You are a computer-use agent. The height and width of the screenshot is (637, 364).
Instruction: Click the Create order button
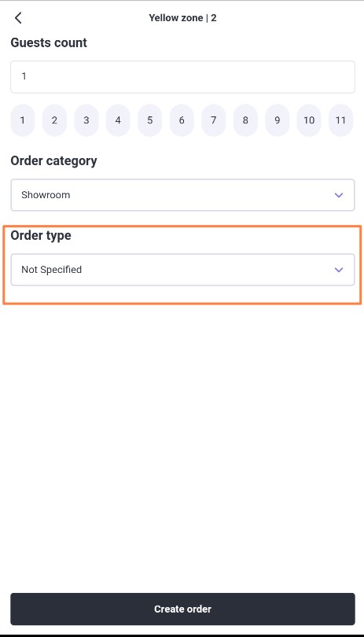point(182,609)
